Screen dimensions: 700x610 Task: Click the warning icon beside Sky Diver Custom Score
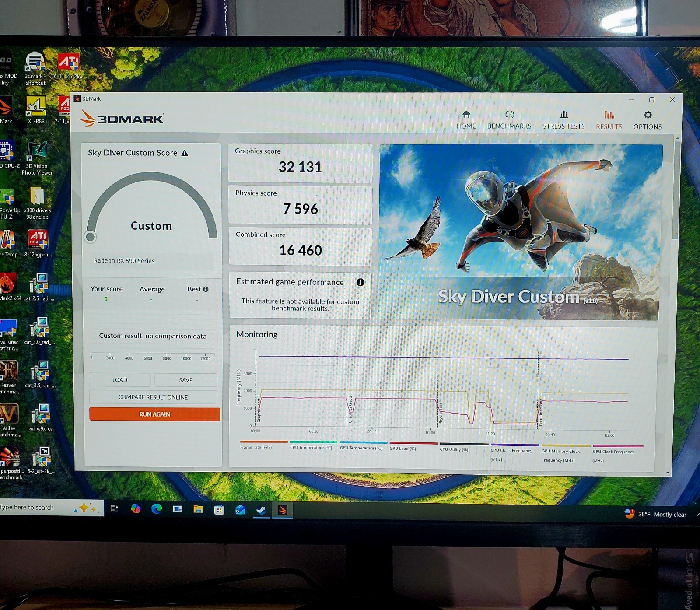click(x=185, y=153)
